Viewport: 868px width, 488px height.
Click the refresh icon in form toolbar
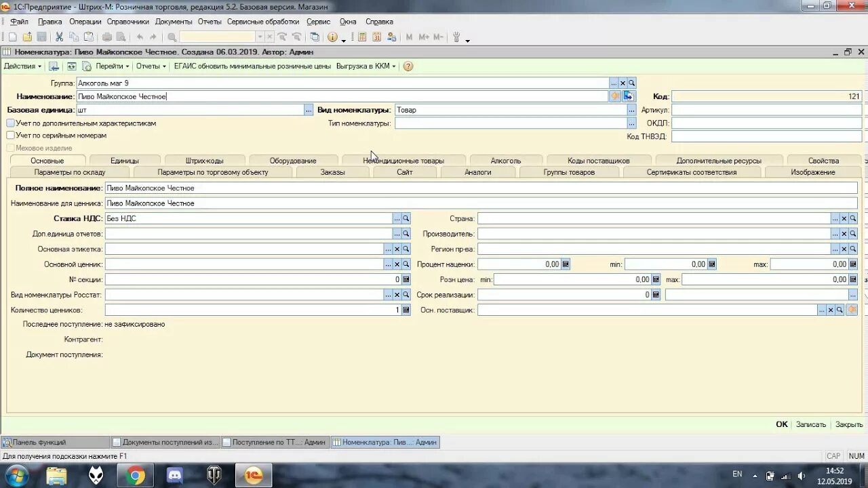pyautogui.click(x=71, y=66)
